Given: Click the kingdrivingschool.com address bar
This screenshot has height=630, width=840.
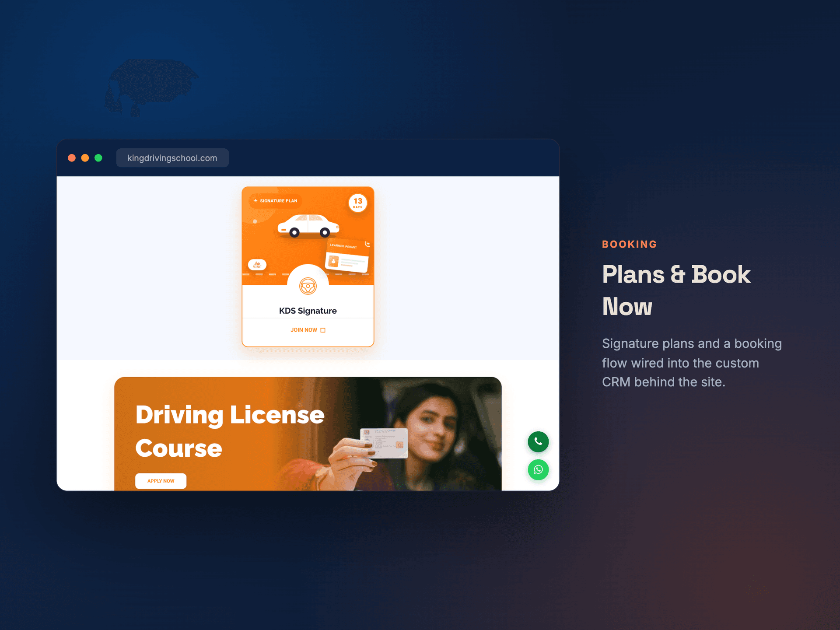Looking at the screenshot, I should (172, 158).
